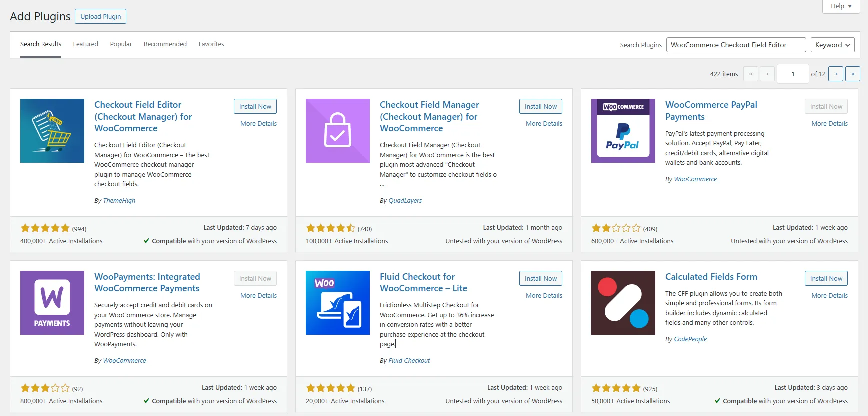Click star rating of Checkout Field Manager
The image size is (868, 416).
pos(331,228)
